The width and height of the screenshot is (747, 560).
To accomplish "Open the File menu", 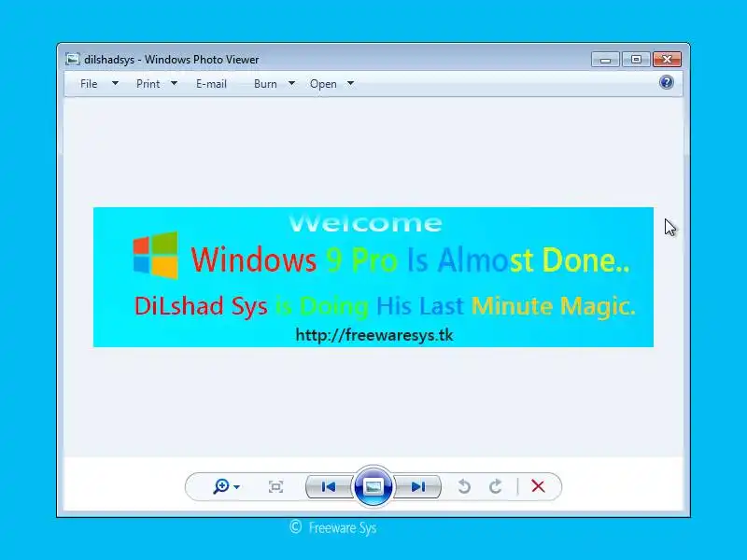I will 89,84.
